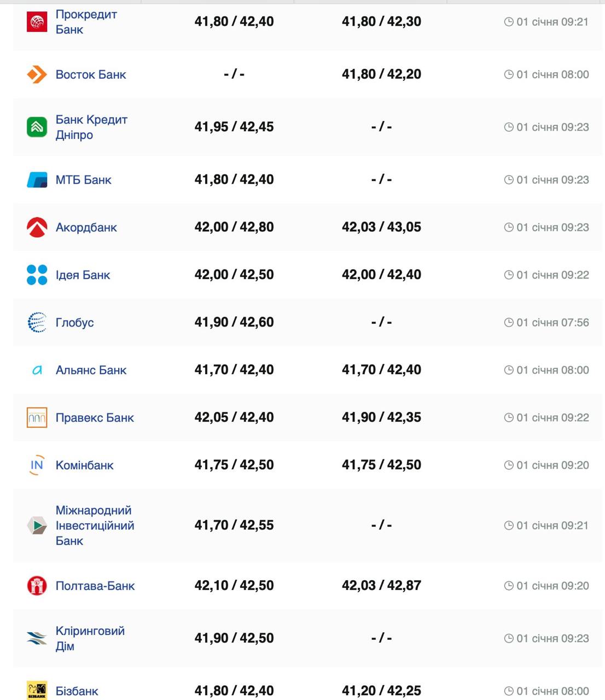The height and width of the screenshot is (700, 605).
Task: Click Правекс Банк cash rate 42,05 / 42,40
Action: [234, 417]
